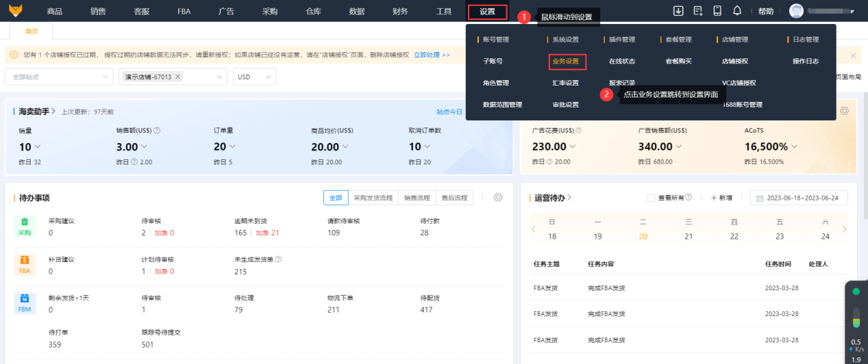868x364 pixels.
Task: Select 操作日志 in the settings menu
Action: (806, 61)
